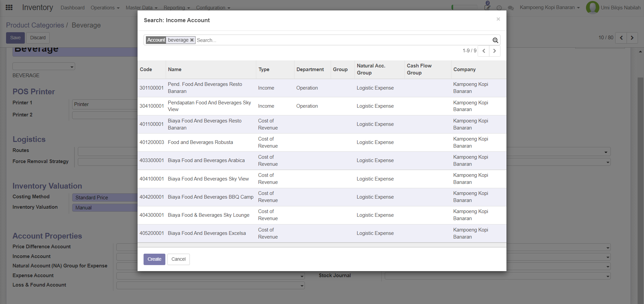Viewport: 644px width, 304px height.
Task: Expand the Force Removal Strategy dropdown arrow
Action: [x=607, y=162]
